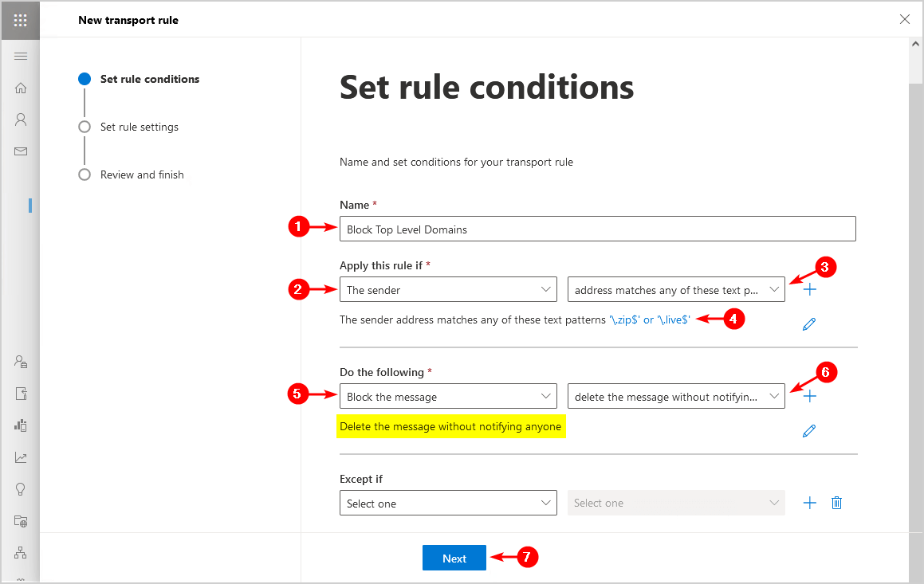Open the app launcher waffle icon
924x584 pixels.
tap(20, 20)
